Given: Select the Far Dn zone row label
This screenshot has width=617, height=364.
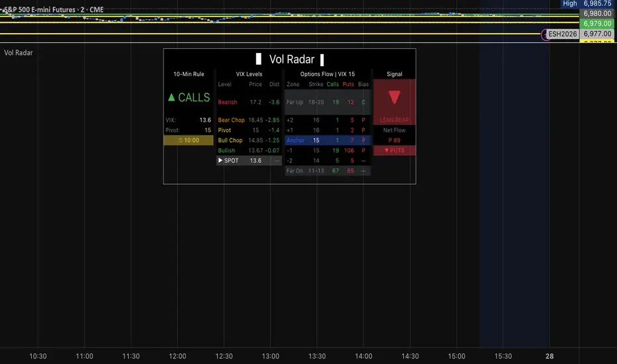Looking at the screenshot, I should [295, 171].
